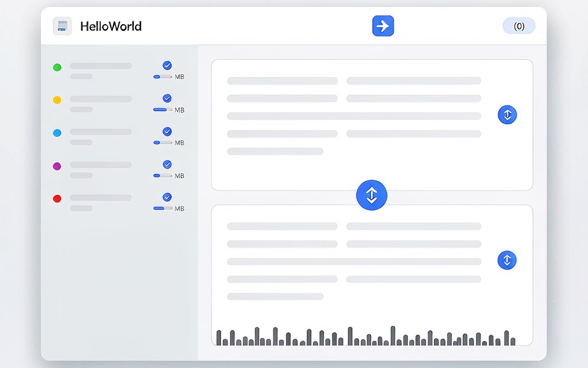This screenshot has height=368, width=588.
Task: Click the HelloWorld app logo icon
Action: (x=62, y=26)
